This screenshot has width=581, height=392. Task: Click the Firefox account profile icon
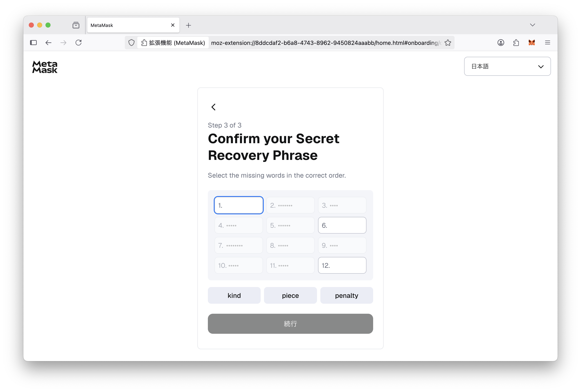(500, 43)
